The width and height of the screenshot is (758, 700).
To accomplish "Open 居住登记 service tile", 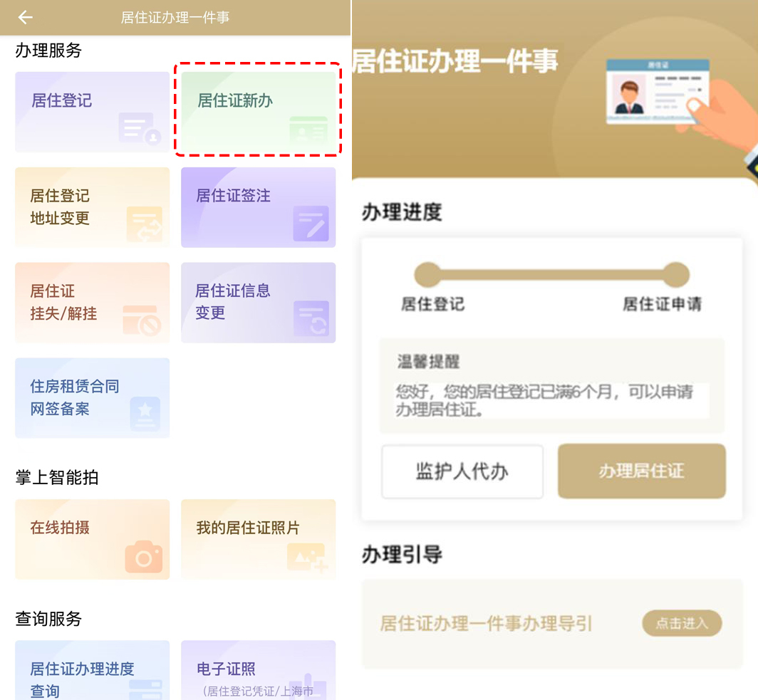I will pos(92,112).
